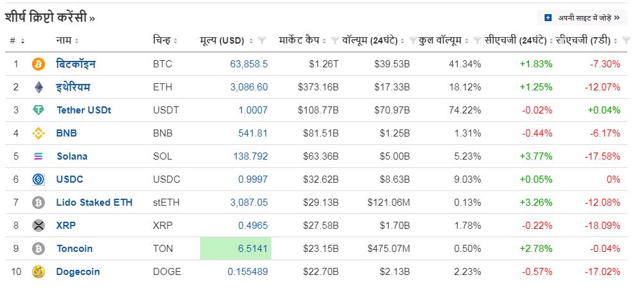Click the Solana logo icon
Viewport: 644px width, 307px height.
pyautogui.click(x=38, y=156)
